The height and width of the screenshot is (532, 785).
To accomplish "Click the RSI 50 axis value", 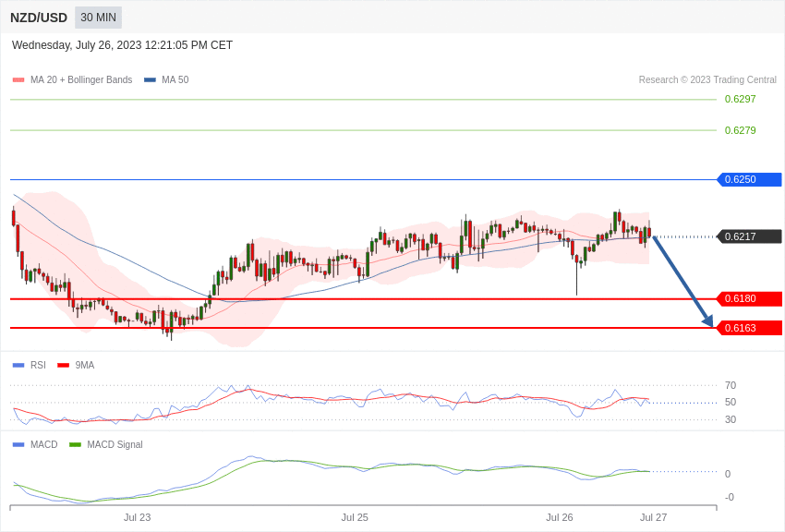I will point(731,403).
